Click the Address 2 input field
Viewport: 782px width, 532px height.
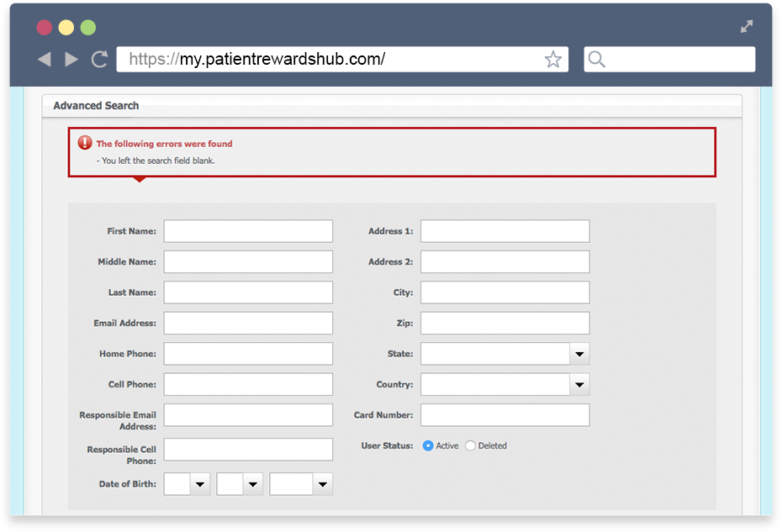pyautogui.click(x=505, y=261)
